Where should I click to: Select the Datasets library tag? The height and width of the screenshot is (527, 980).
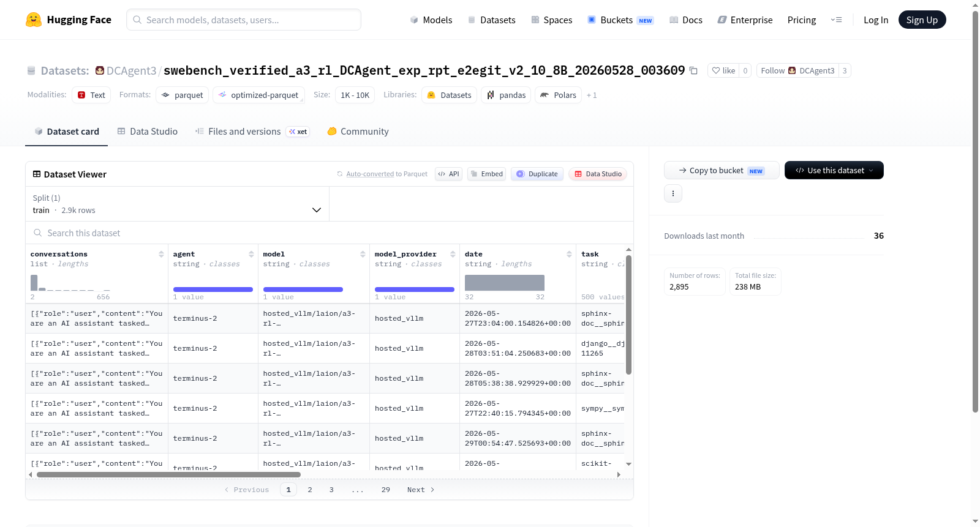[x=449, y=95]
